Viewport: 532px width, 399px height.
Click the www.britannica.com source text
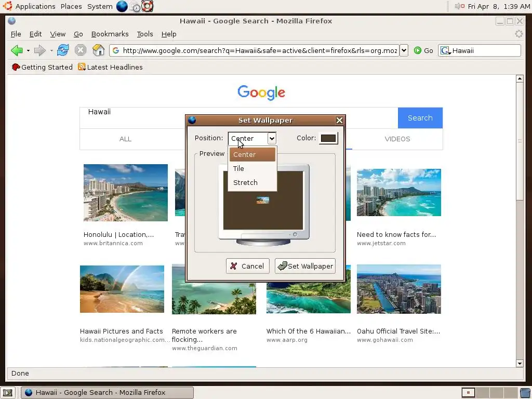(113, 243)
